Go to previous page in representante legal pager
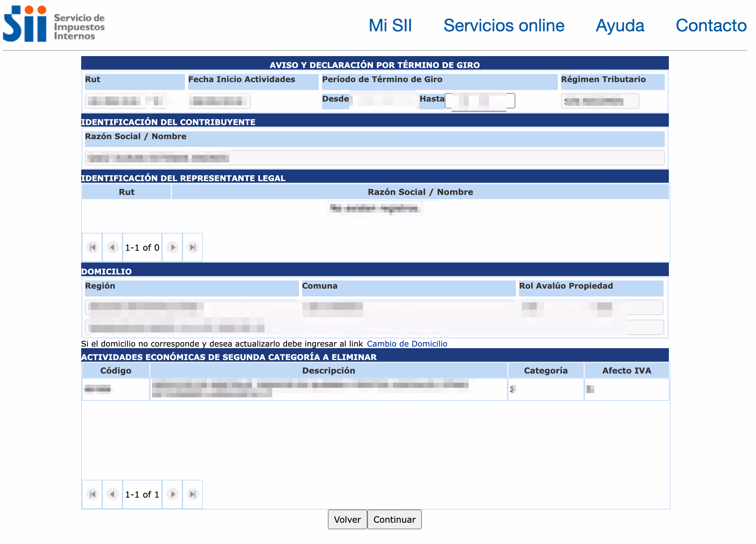756x544 pixels. click(112, 247)
